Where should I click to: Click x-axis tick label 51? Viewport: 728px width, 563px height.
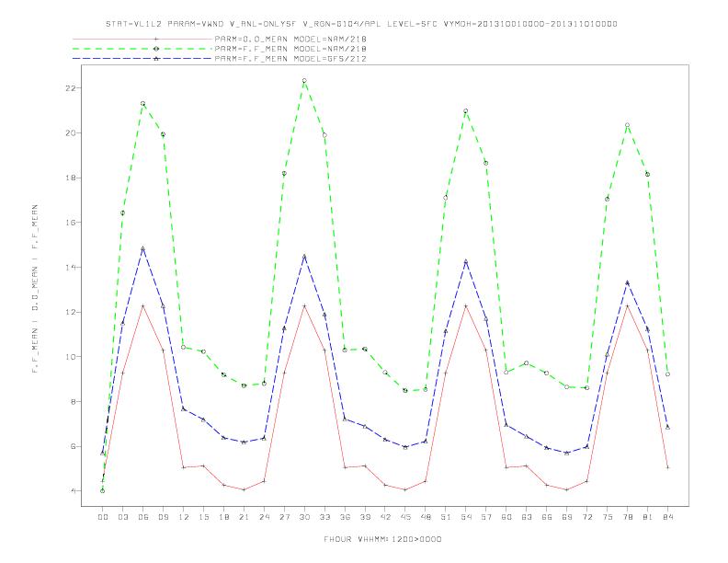446,517
